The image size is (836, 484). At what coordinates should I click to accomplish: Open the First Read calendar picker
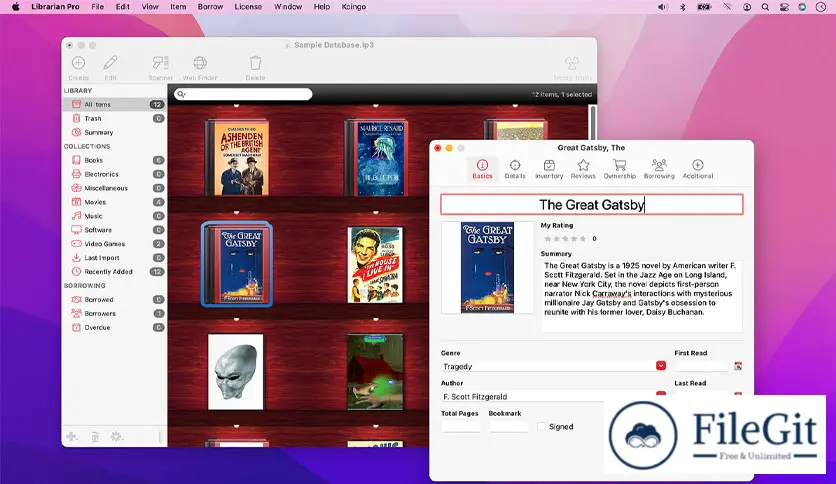[x=738, y=366]
